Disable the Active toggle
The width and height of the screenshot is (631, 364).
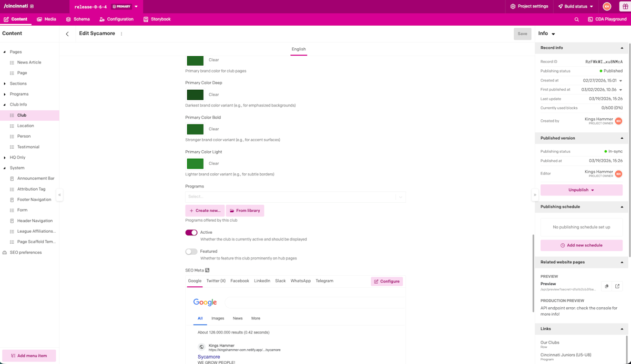(191, 232)
